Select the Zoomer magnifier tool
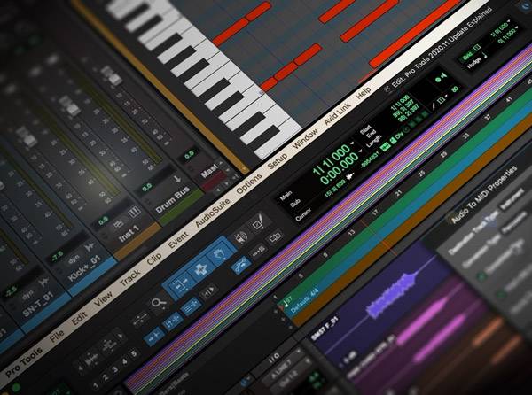Viewport: 532px width, 395px height. click(x=159, y=302)
